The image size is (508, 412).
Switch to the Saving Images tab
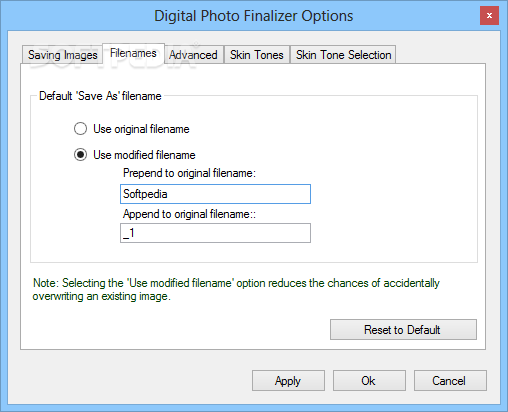coord(62,55)
